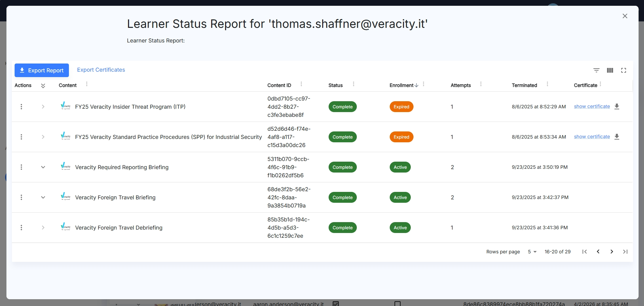Click the Export Report button

(x=42, y=70)
